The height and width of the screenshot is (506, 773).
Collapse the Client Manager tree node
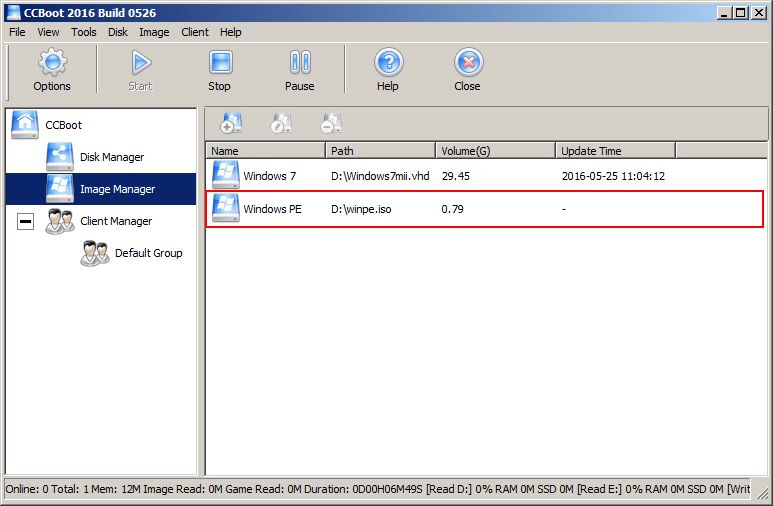tap(26, 221)
